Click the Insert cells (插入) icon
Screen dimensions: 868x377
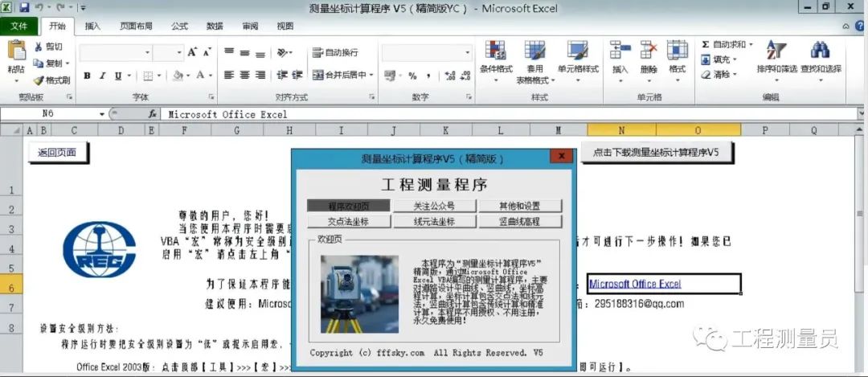(x=620, y=50)
